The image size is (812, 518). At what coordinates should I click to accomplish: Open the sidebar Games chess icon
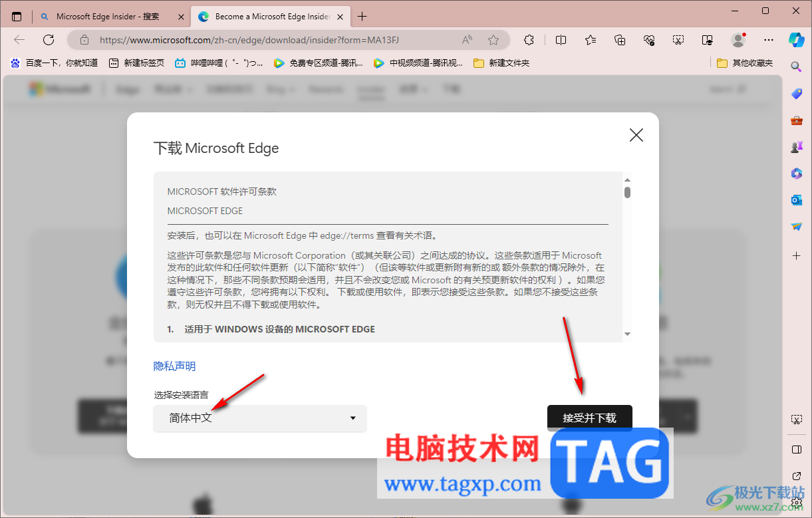pyautogui.click(x=796, y=147)
